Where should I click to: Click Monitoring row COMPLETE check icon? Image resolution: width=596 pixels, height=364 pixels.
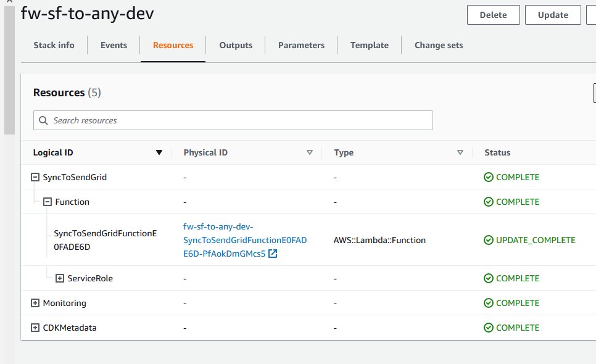point(489,303)
